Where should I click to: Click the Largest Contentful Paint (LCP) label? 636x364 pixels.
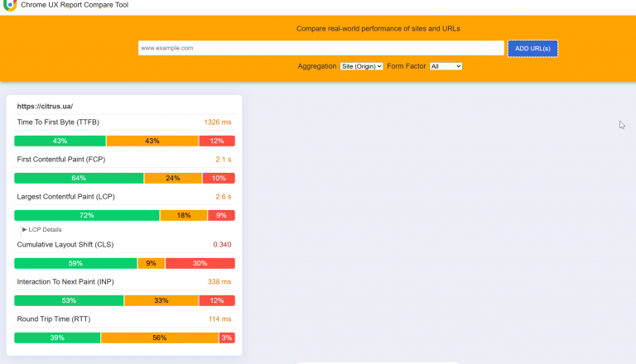click(65, 197)
